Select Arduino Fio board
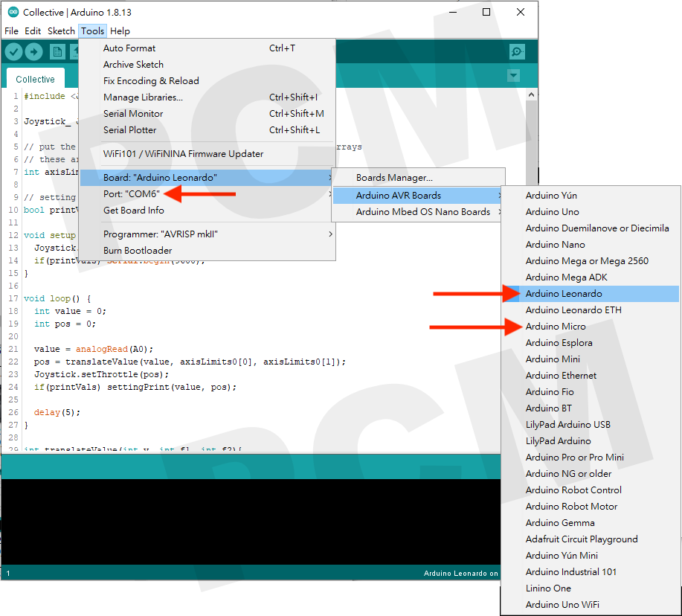 pyautogui.click(x=591, y=392)
